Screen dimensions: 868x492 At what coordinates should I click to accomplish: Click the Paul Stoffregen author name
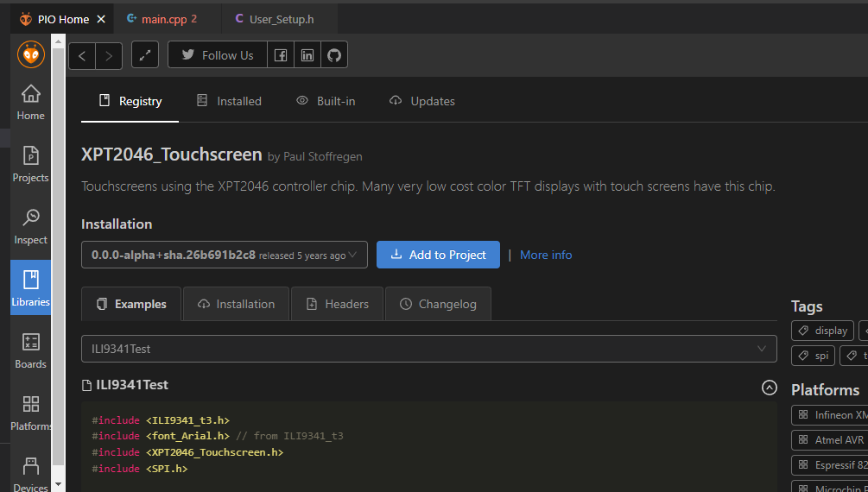(x=323, y=156)
